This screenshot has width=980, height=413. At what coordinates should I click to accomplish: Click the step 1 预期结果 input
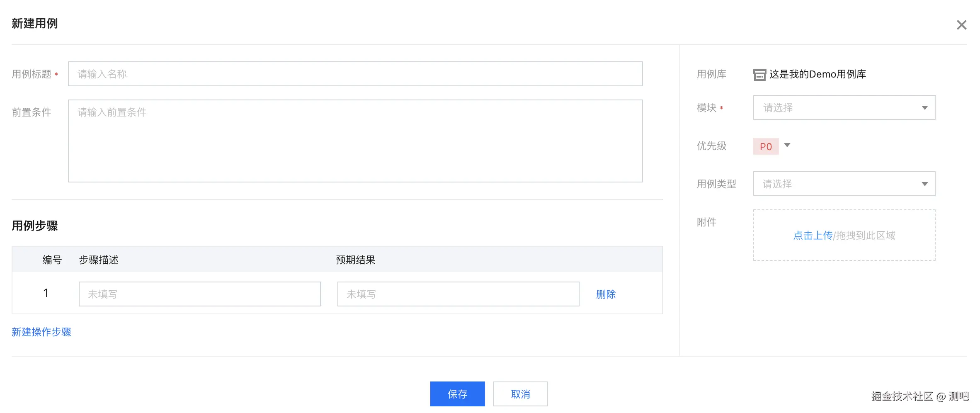pos(458,294)
